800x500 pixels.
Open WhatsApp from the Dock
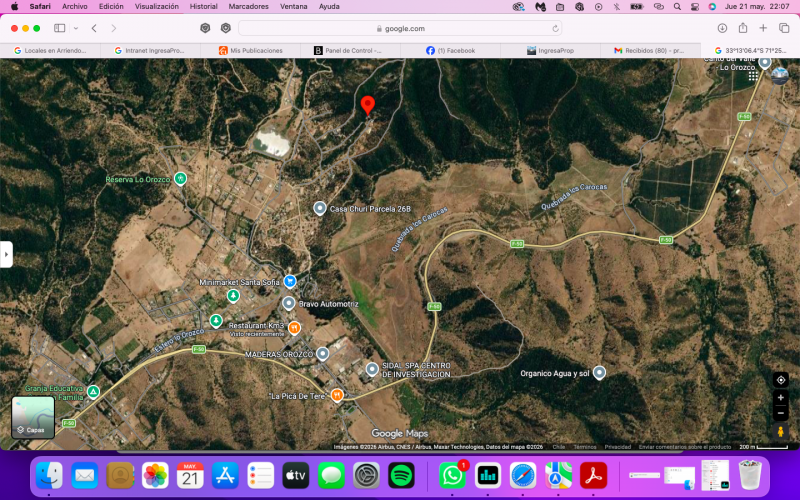[452, 476]
